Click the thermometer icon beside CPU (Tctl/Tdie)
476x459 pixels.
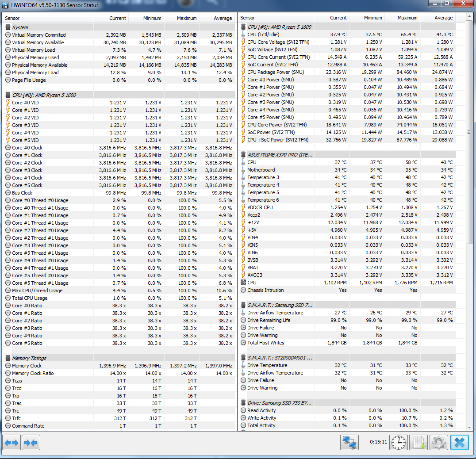click(243, 34)
